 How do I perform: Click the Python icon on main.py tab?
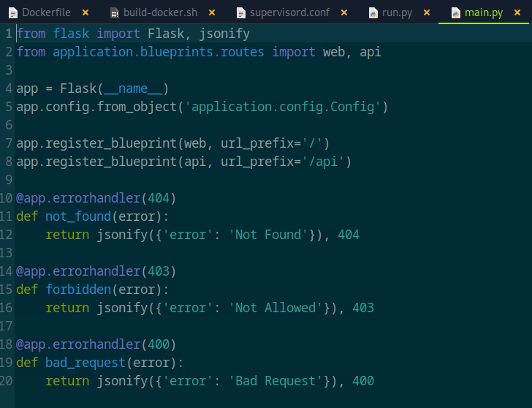[x=456, y=13]
